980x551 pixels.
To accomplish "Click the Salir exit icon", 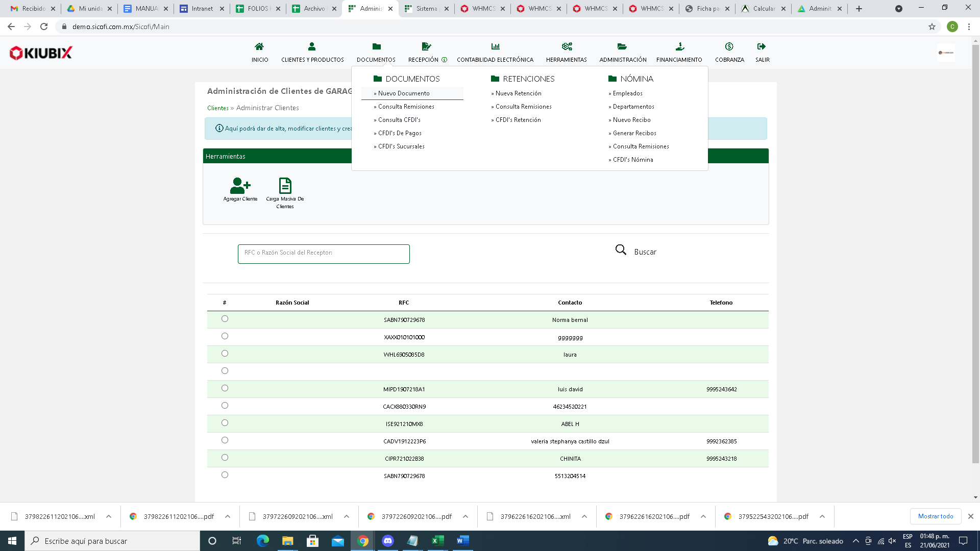I will (762, 46).
